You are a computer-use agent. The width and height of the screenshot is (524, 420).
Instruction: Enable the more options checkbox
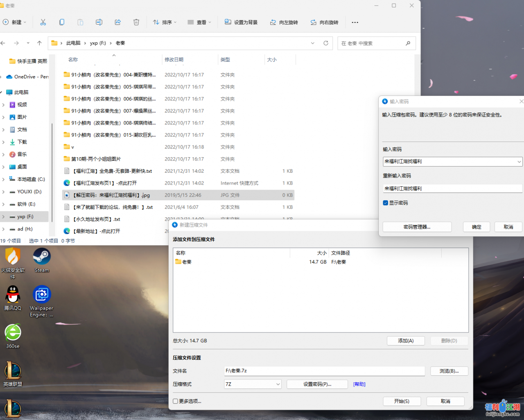pos(176,401)
